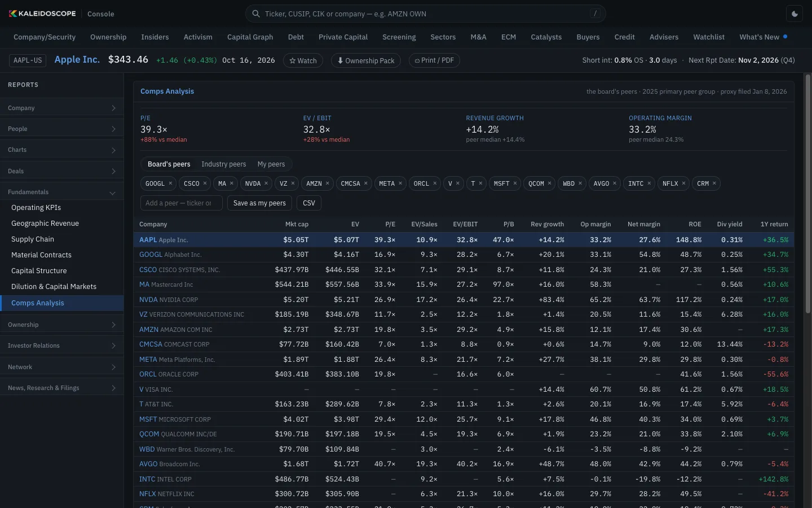Remove NVDA peer chip
This screenshot has height=508, width=812.
(x=266, y=183)
